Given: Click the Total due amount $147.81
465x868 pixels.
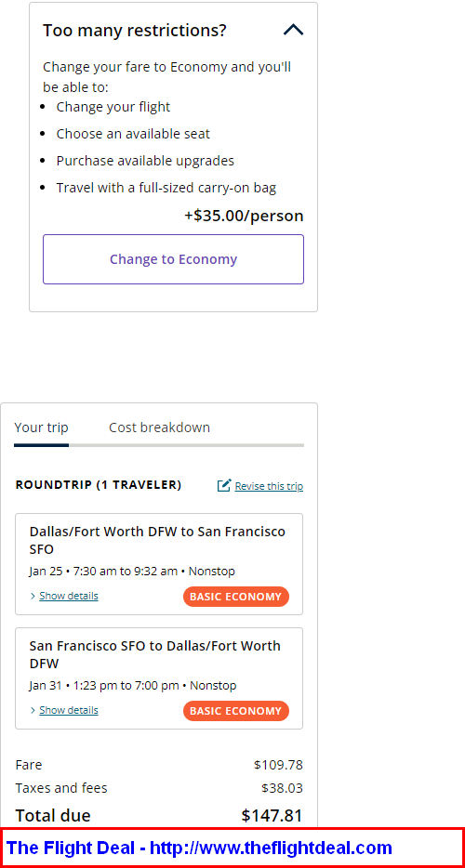Looking at the screenshot, I should 272,815.
